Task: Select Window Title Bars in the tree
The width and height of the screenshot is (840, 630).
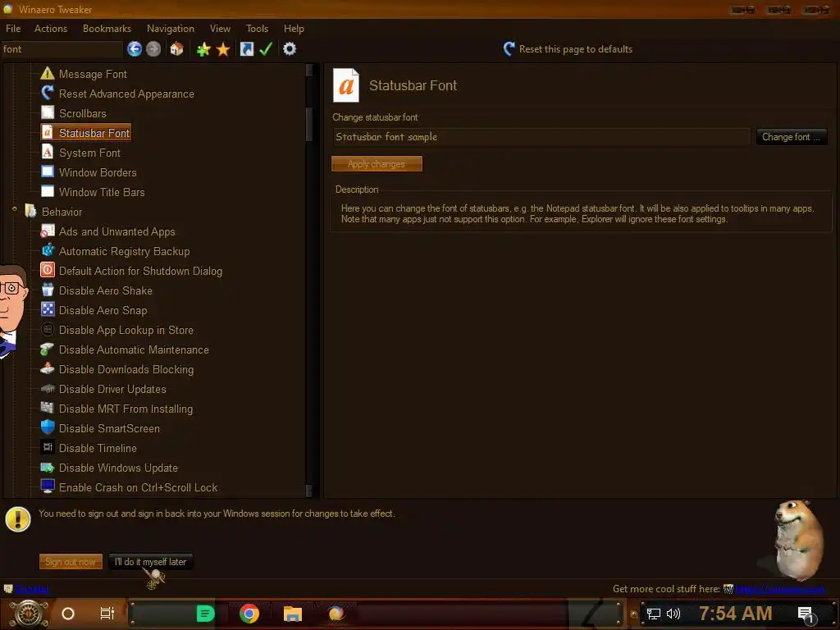Action: [102, 192]
